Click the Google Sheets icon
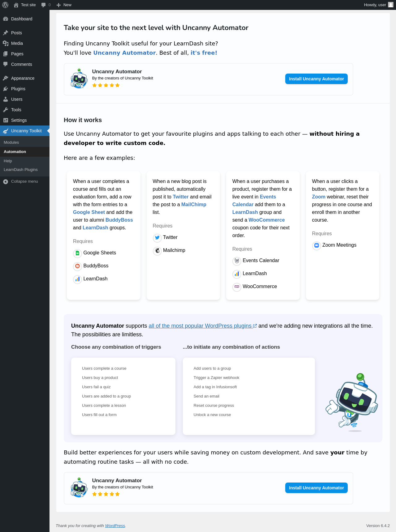This screenshot has width=396, height=532. click(x=77, y=253)
